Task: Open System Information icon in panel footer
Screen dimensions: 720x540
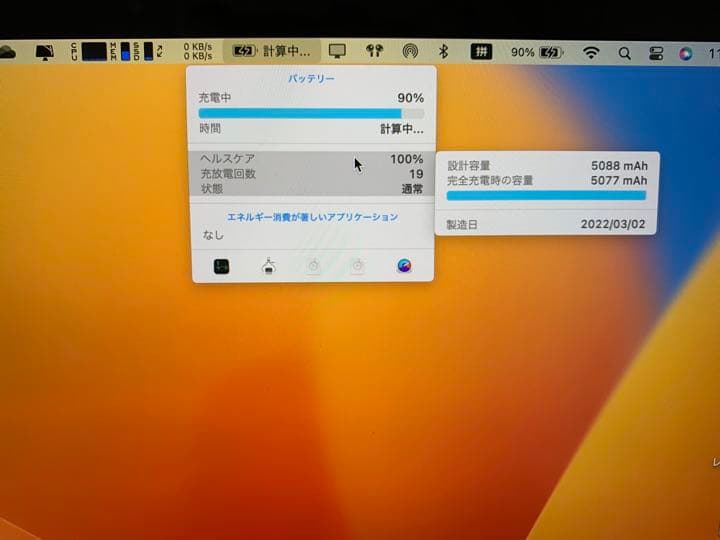Action: coord(269,266)
